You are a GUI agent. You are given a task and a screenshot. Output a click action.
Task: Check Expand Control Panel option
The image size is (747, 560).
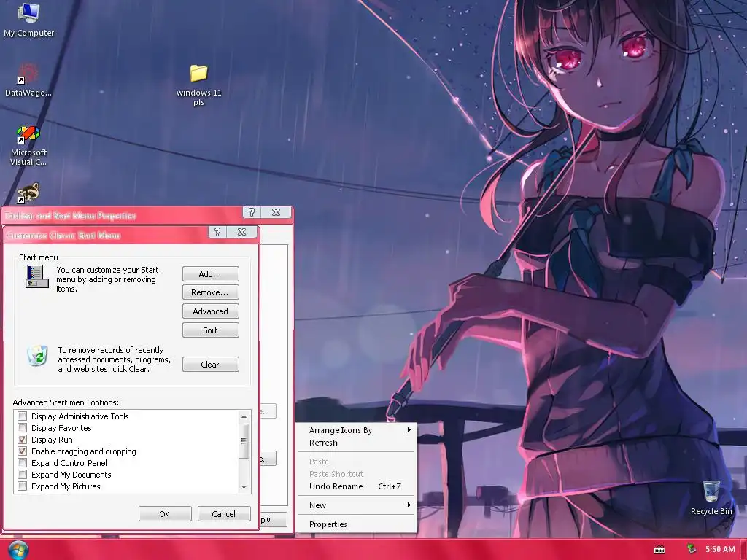pos(22,463)
